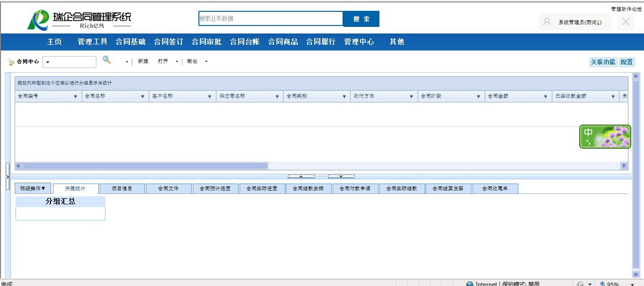Open the 合同中心 dropdown box
This screenshot has height=286, width=644.
69,62
